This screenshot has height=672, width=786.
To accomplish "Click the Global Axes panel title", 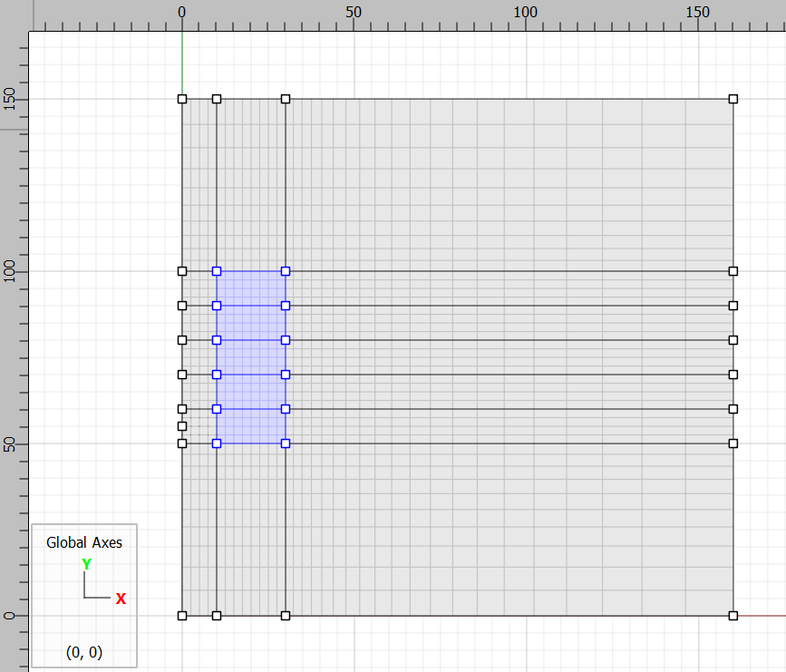I will pos(84,542).
